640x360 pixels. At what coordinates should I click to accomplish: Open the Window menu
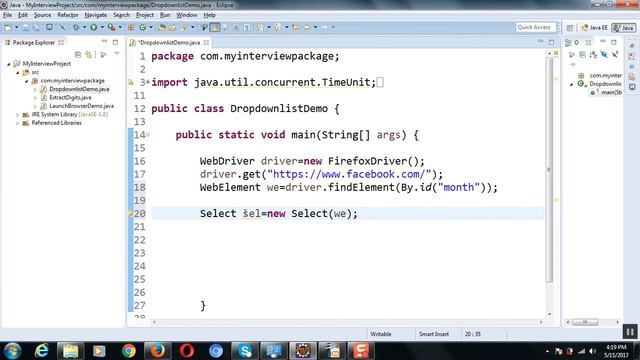click(187, 15)
